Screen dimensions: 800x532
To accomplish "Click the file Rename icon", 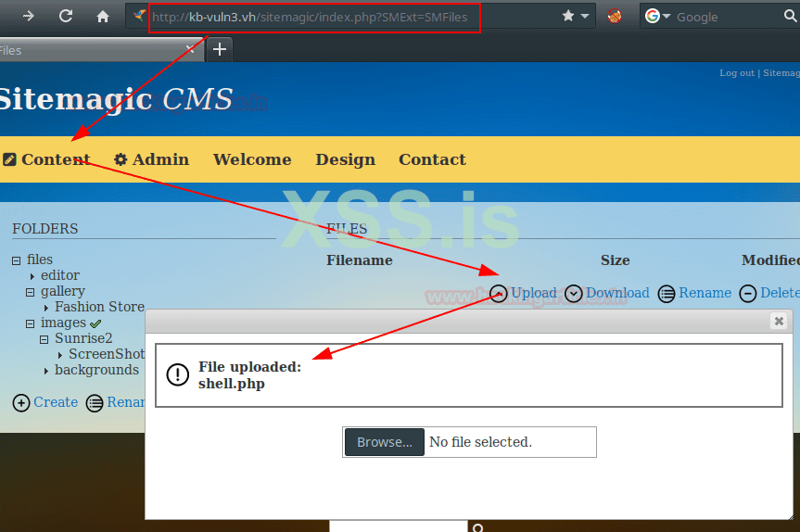I will click(667, 294).
